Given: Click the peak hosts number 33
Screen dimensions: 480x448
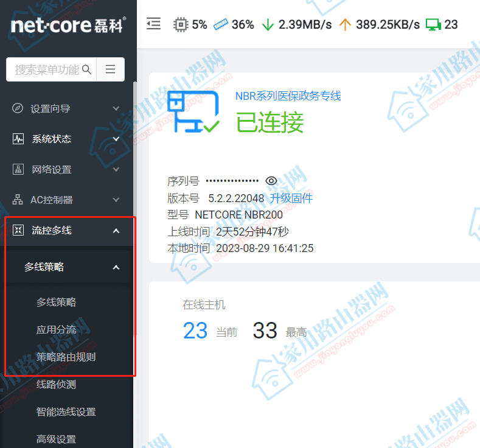Looking at the screenshot, I should pos(265,331).
